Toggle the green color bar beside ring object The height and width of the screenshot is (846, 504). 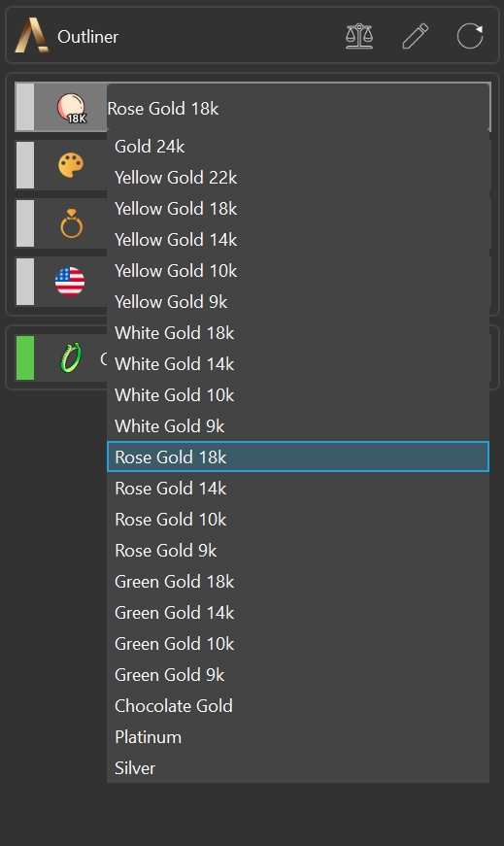click(x=25, y=357)
